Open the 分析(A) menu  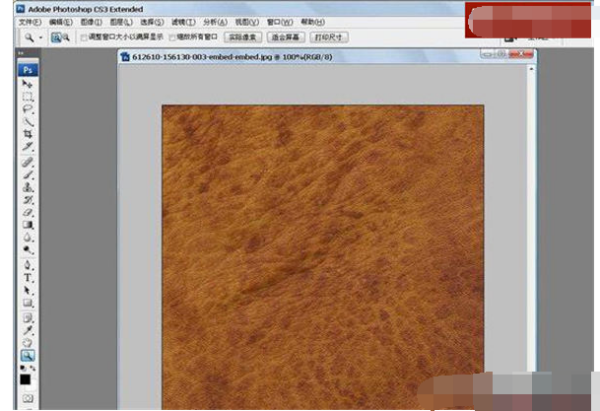click(x=215, y=22)
